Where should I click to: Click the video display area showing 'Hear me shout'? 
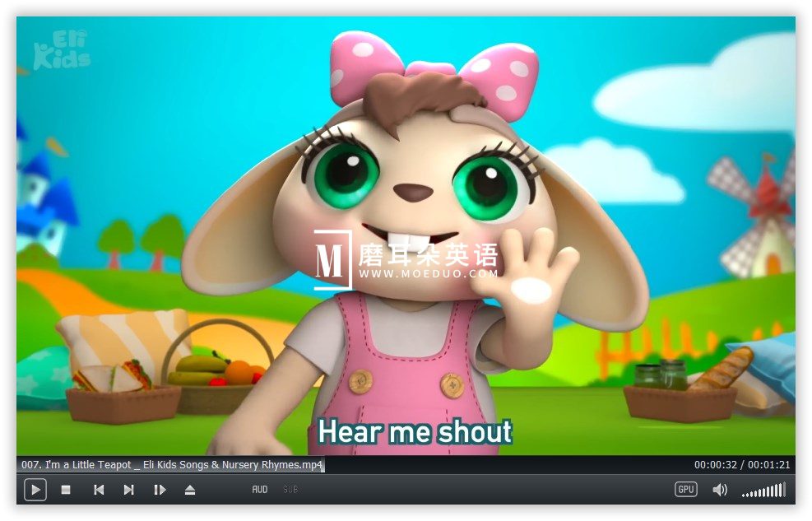(x=406, y=236)
